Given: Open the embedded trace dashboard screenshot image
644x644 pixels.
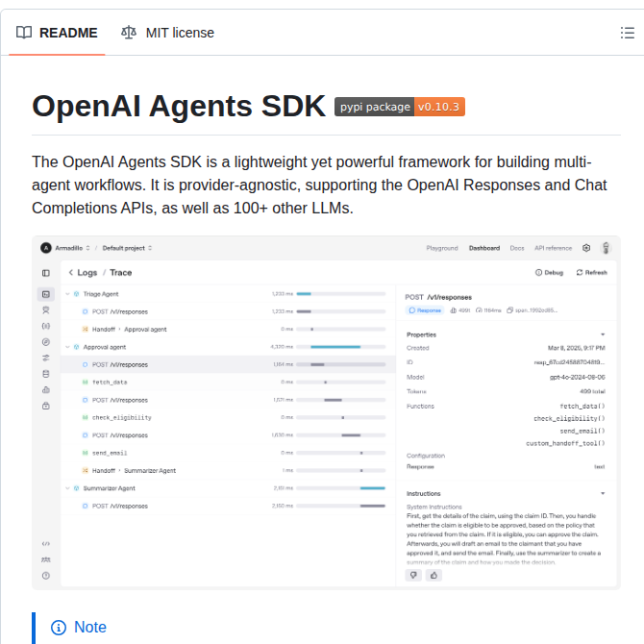Looking at the screenshot, I should (x=326, y=412).
